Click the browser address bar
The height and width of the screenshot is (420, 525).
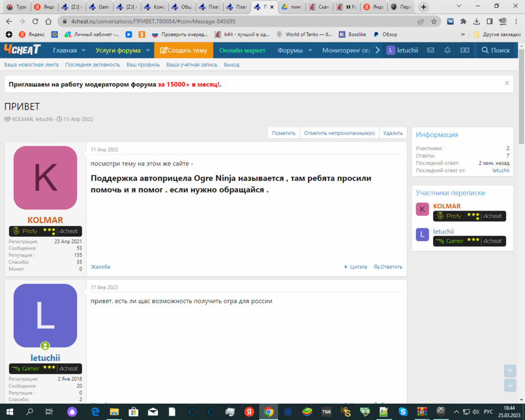pyautogui.click(x=236, y=22)
